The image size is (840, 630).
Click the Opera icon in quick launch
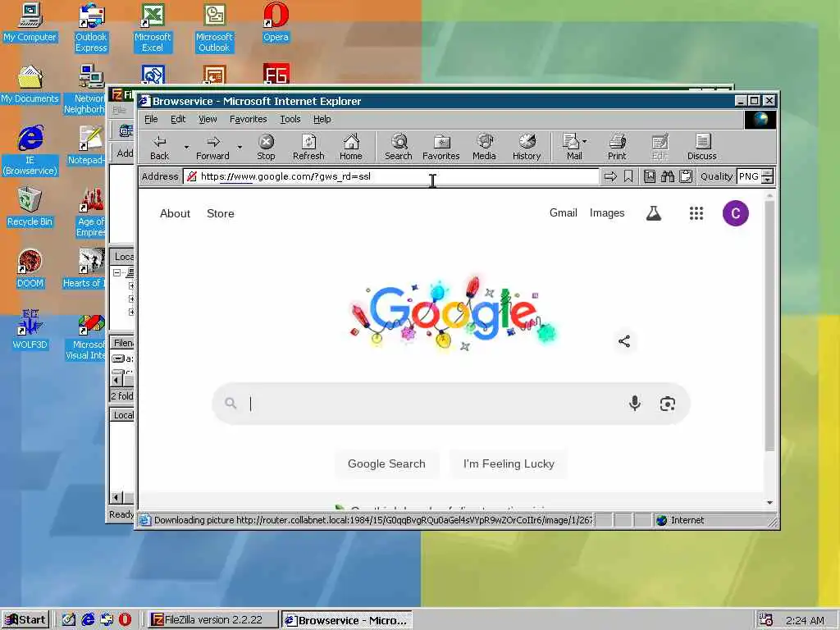[125, 619]
